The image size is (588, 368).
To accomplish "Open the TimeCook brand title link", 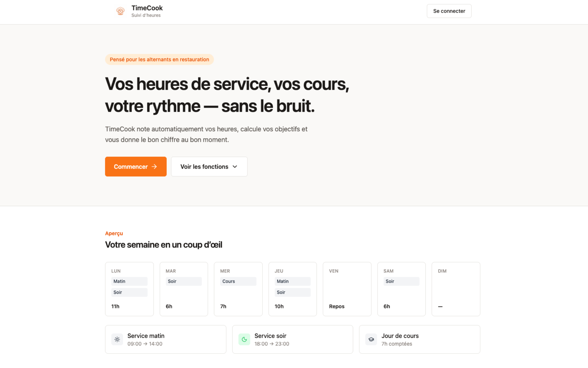I will [147, 8].
